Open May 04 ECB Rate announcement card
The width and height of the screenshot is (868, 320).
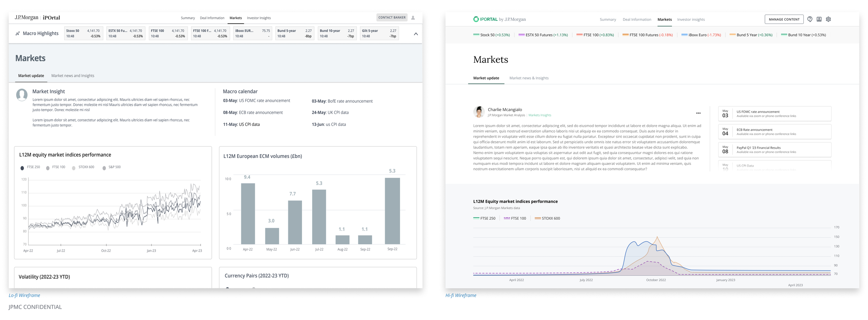[x=774, y=132]
